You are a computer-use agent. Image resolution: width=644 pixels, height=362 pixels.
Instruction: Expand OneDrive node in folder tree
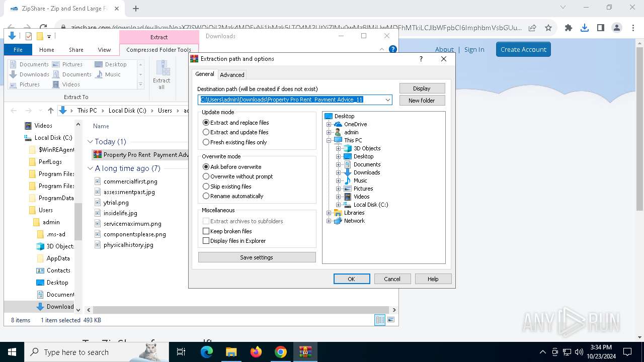click(329, 124)
